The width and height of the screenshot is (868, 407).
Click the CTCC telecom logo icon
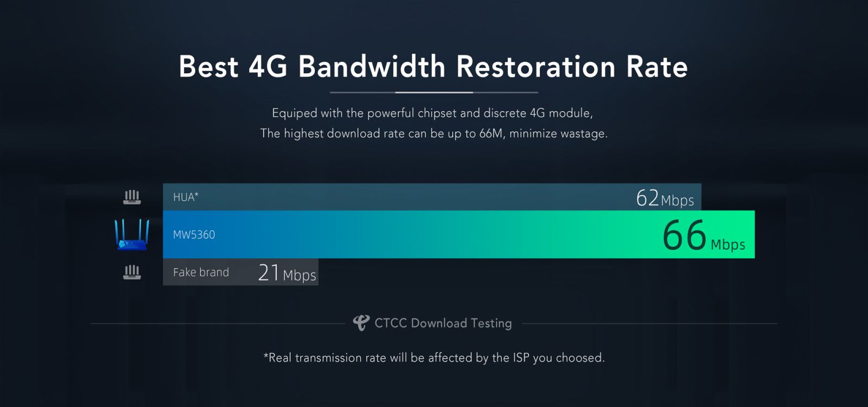(361, 323)
